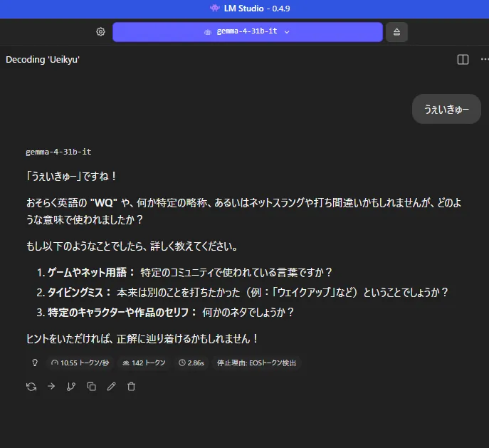This screenshot has height=448, width=489.
Task: Click the continue response arrow icon
Action: [51, 386]
